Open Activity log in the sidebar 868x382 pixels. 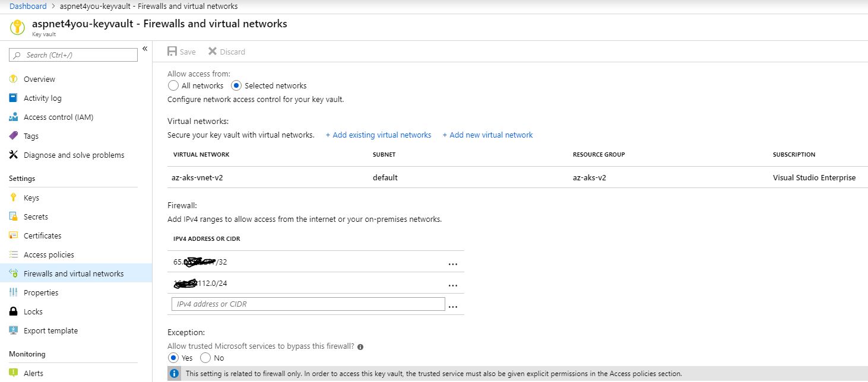[x=43, y=98]
